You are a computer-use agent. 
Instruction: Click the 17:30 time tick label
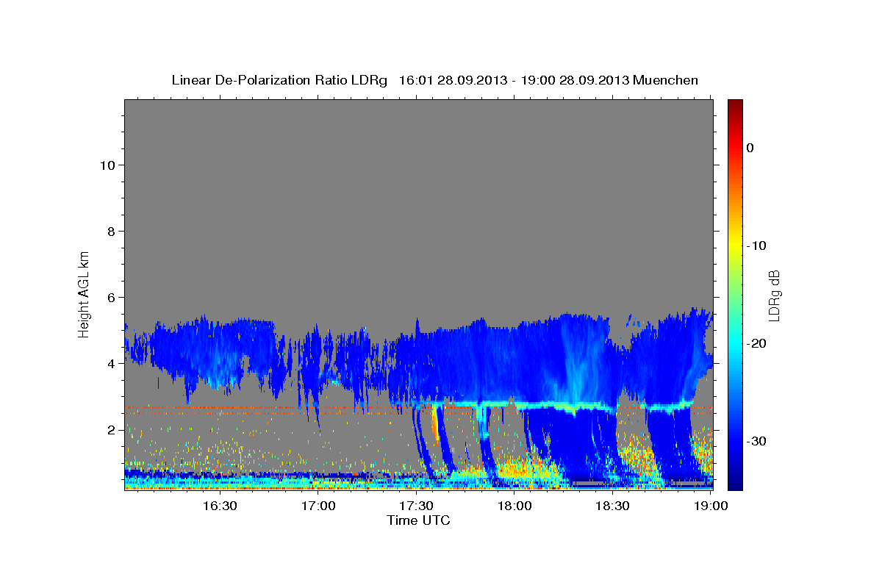pos(416,506)
